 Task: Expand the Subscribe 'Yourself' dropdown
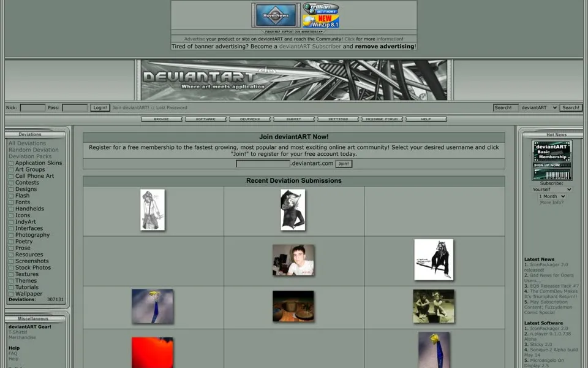tap(551, 190)
